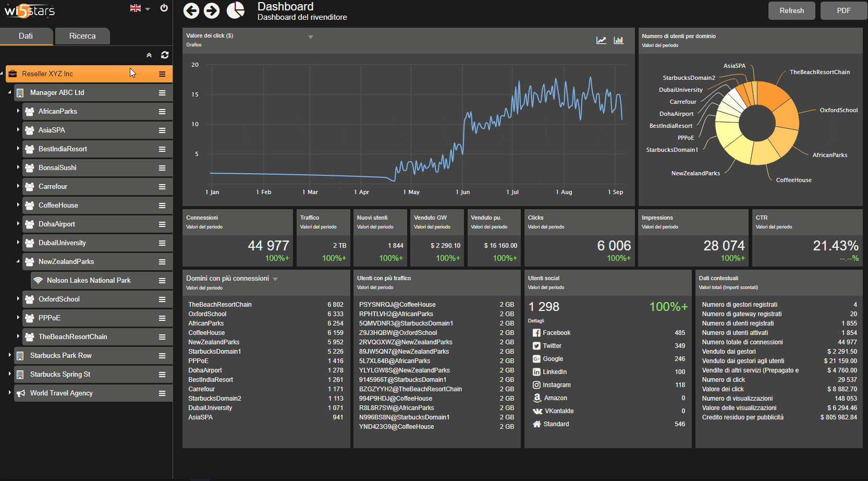Switch to the Ricerca tab
The width and height of the screenshot is (868, 481).
[82, 36]
